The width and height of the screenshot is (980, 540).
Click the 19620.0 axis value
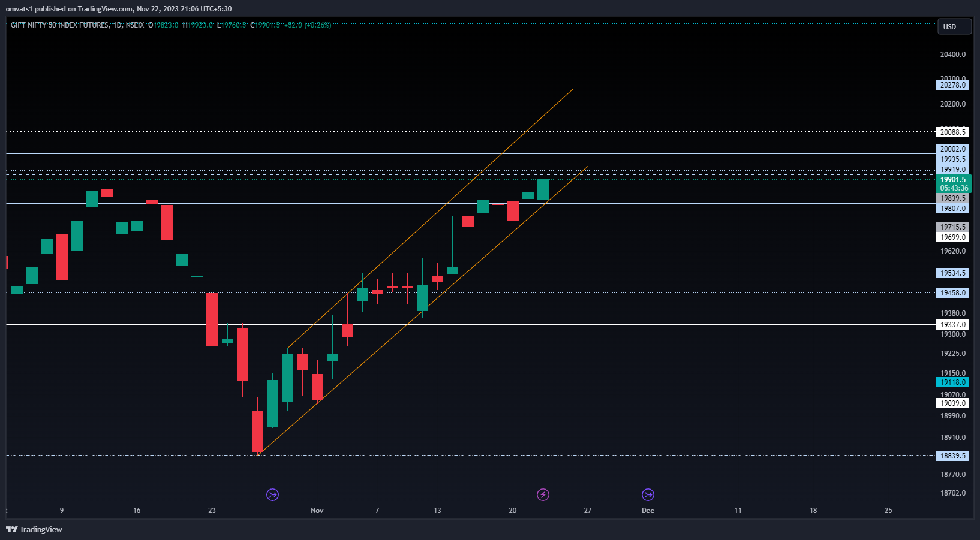[x=953, y=251]
